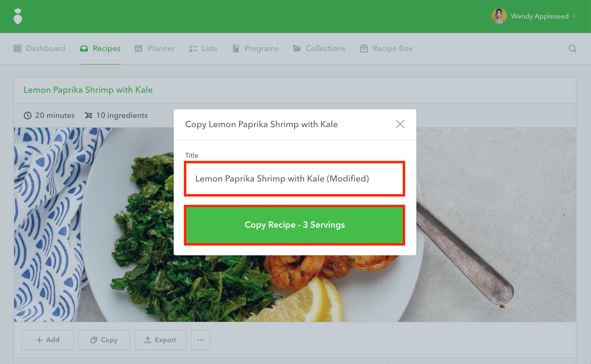Go to the Planner tab
The width and height of the screenshot is (591, 364).
(155, 49)
